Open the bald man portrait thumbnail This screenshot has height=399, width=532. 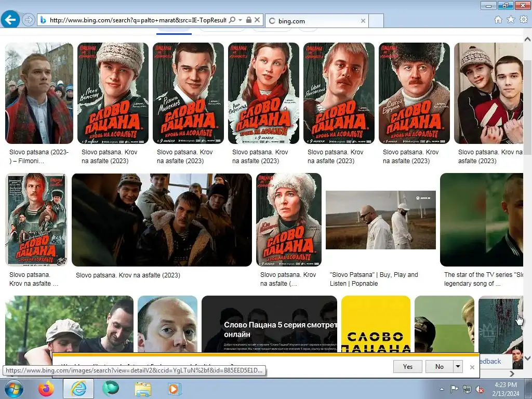(168, 324)
